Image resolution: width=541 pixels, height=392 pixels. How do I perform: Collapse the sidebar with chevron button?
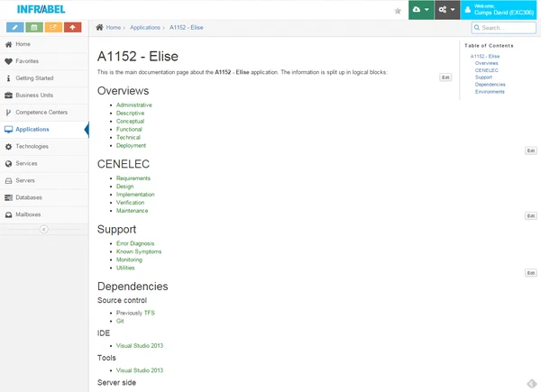pyautogui.click(x=44, y=229)
